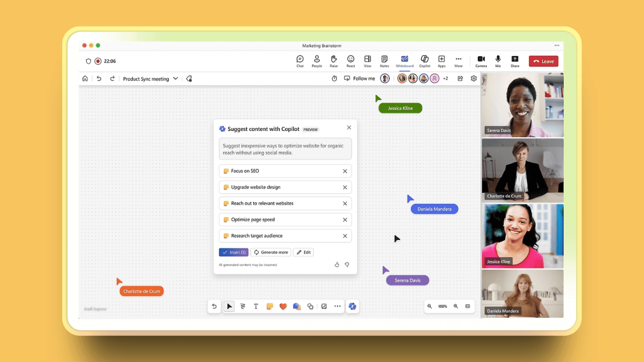644x362 pixels.
Task: Check the meeting privacy shield
Action: [x=89, y=61]
